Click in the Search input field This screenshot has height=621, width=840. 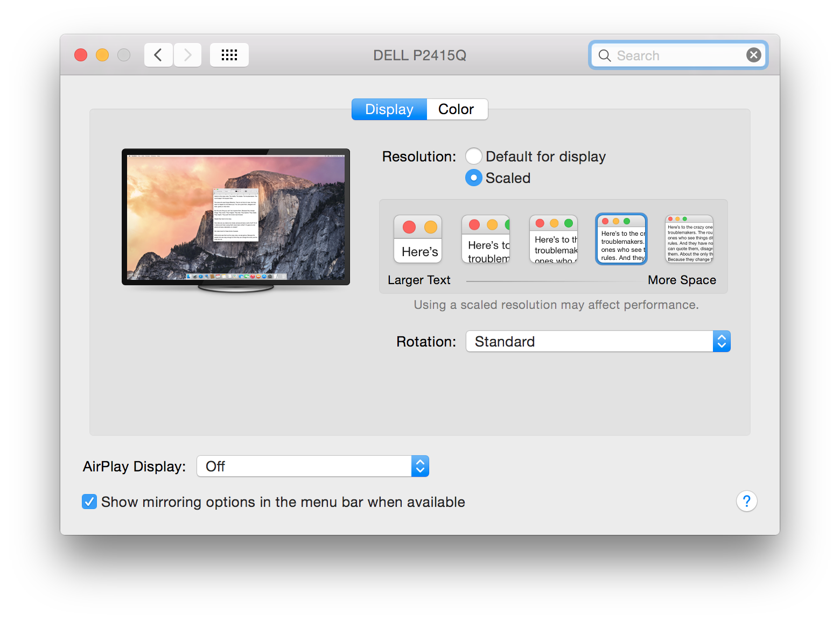(x=678, y=55)
